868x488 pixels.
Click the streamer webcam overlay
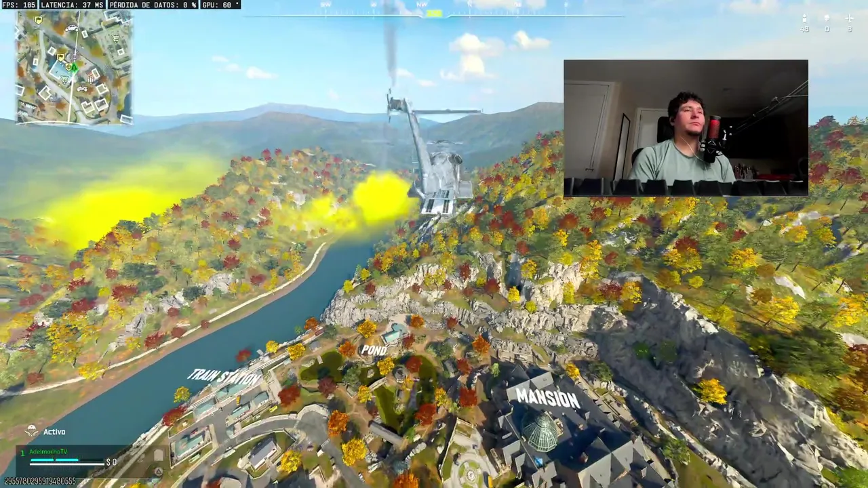tap(686, 128)
